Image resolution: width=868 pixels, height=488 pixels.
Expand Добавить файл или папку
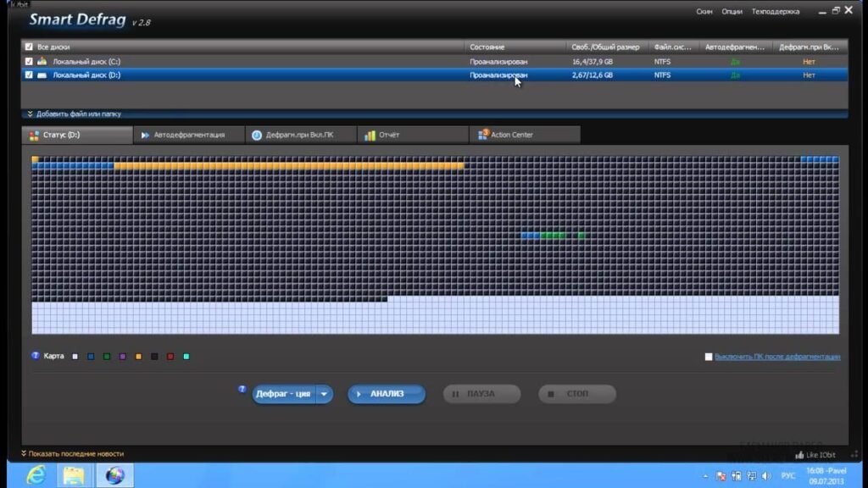coord(75,114)
